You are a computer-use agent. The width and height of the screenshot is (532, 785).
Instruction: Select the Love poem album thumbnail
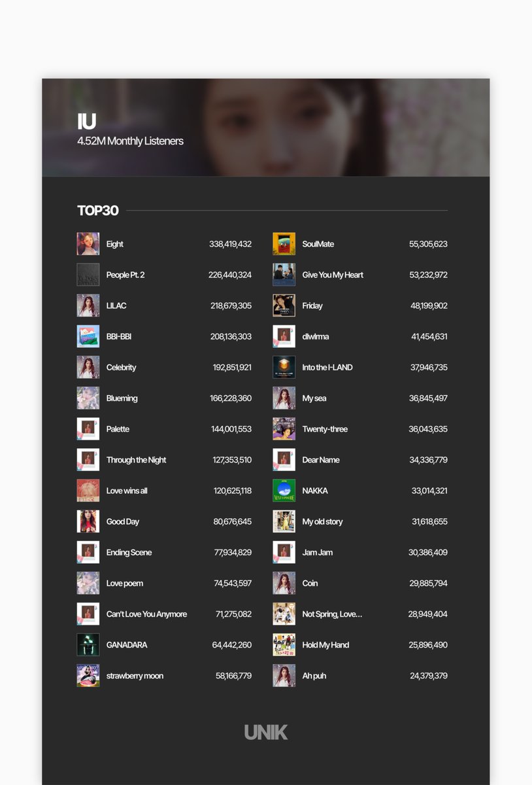88,583
